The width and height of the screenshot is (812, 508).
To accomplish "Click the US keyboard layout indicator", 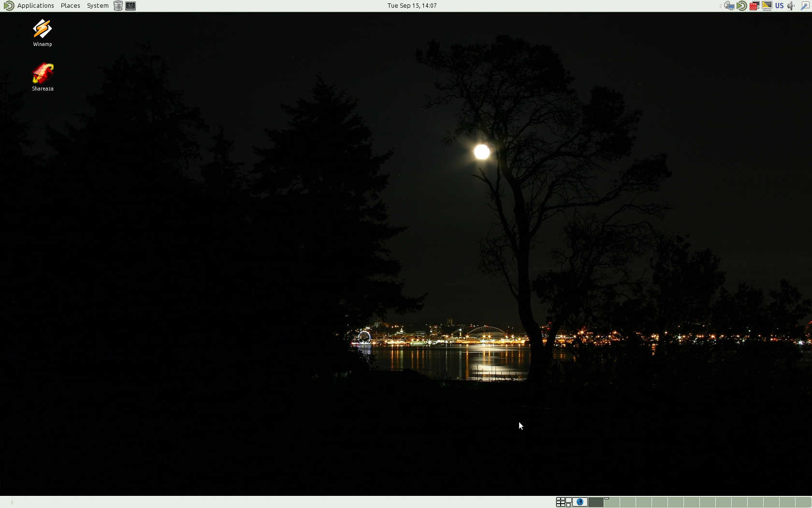I will pos(779,6).
